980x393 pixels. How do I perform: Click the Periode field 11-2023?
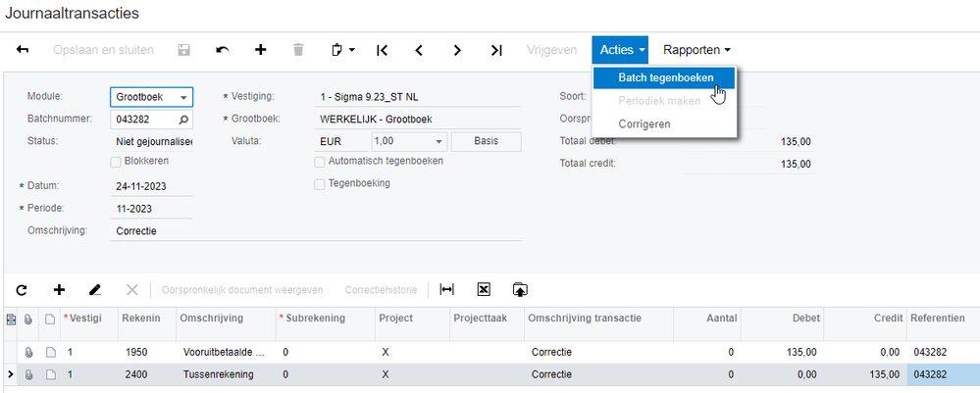[x=151, y=209]
